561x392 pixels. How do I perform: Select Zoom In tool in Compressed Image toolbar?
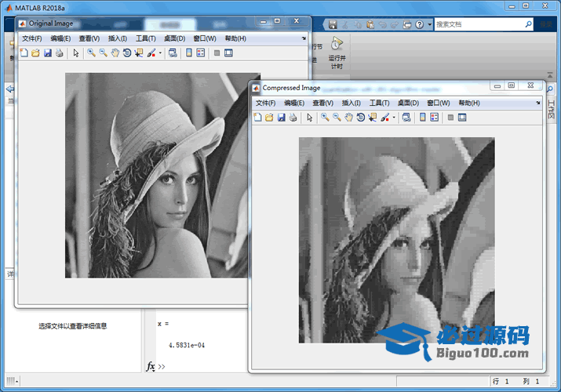pos(325,117)
